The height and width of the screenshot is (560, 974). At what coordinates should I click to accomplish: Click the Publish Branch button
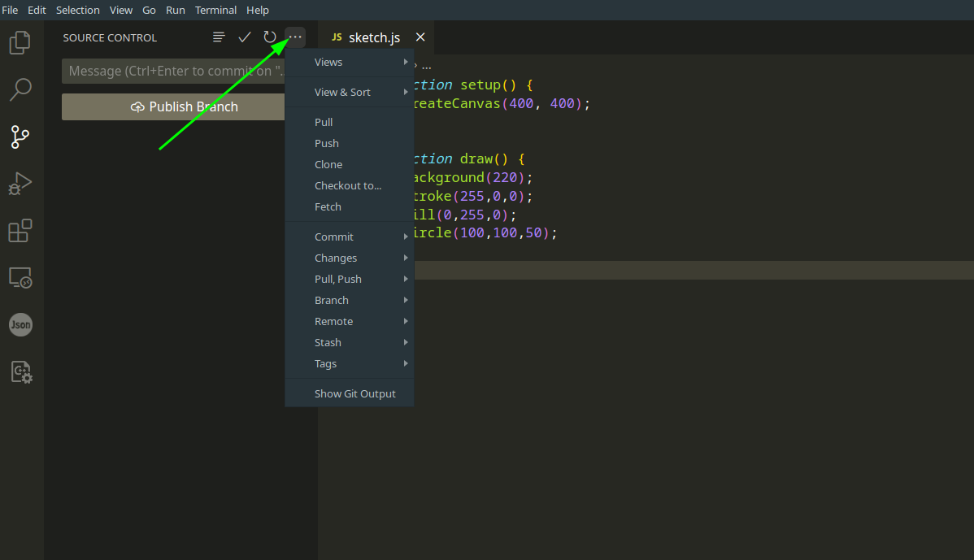click(x=173, y=106)
